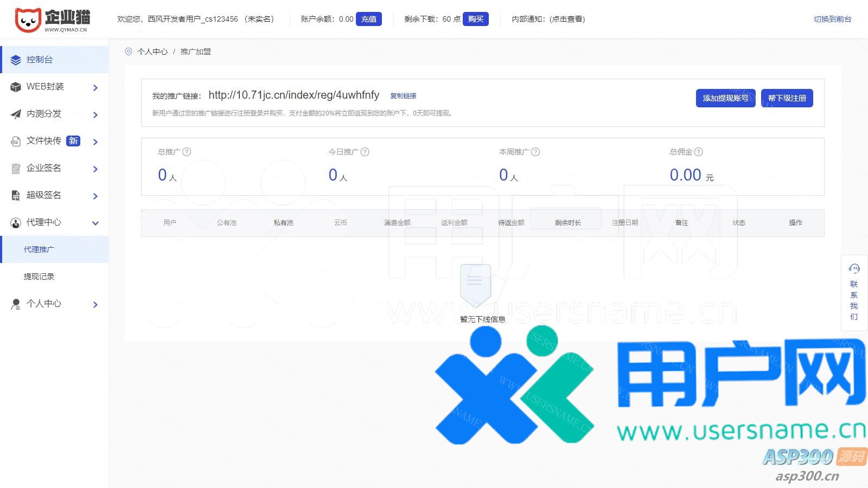Open the 联系我们 headset support widget
The width and height of the screenshot is (868, 488).
[854, 292]
